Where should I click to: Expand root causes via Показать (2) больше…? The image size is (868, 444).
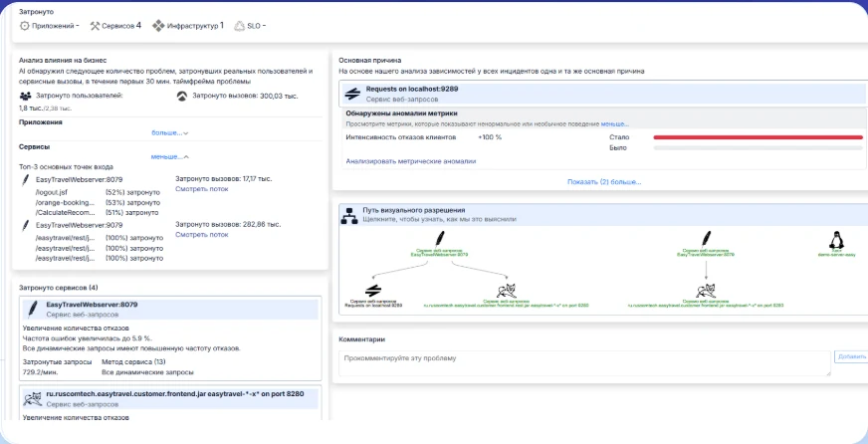(x=604, y=181)
